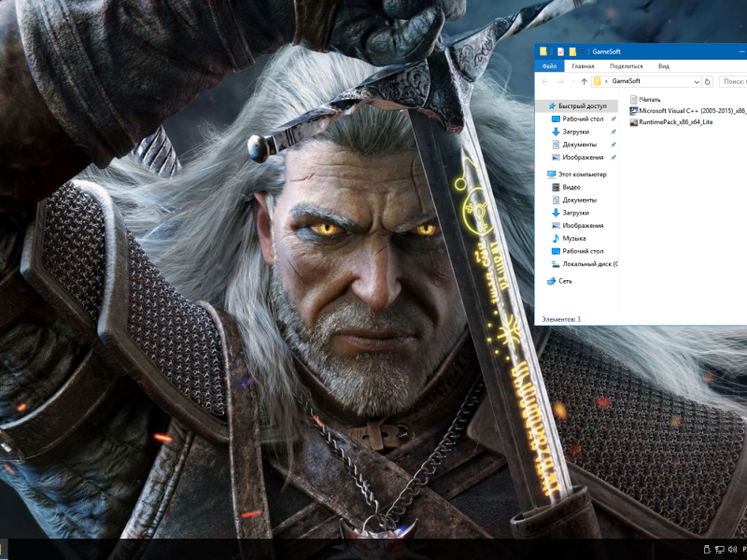Switch to the Главная ribbon tab
747x560 pixels.
[583, 66]
